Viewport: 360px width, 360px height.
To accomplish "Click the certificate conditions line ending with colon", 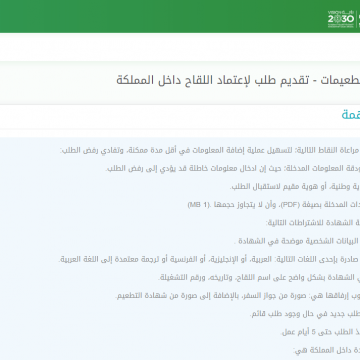I will [313, 222].
